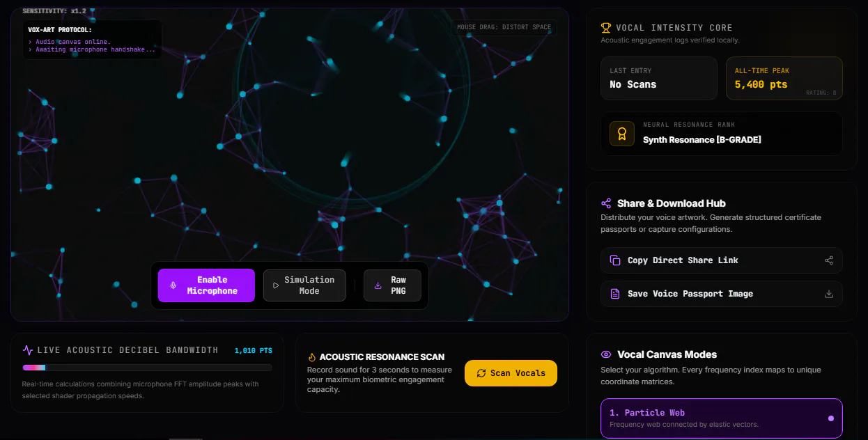Click the share icon beside Share & Download Hub

pyautogui.click(x=606, y=203)
